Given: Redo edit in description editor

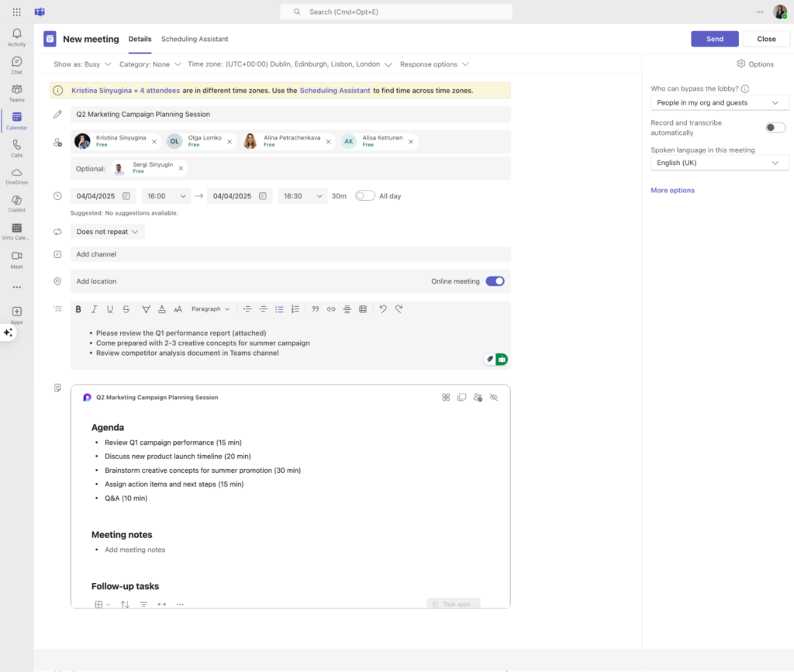Looking at the screenshot, I should click(399, 309).
